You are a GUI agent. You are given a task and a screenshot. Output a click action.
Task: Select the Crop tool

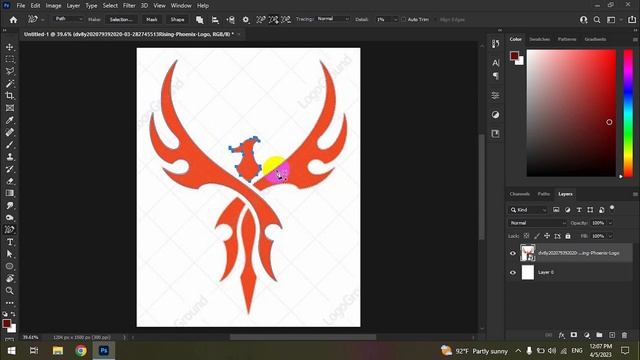click(x=9, y=96)
